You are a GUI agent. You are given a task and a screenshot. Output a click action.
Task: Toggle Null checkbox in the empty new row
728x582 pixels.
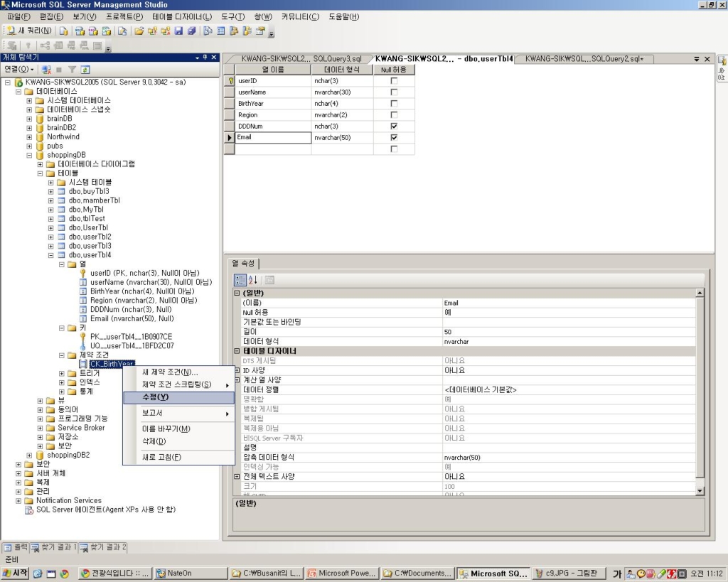pyautogui.click(x=394, y=149)
